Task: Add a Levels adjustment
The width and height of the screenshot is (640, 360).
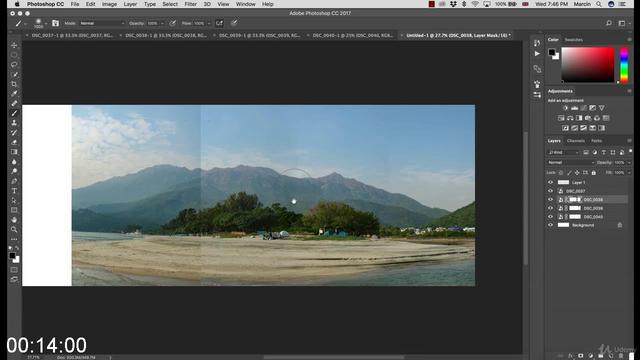Action: [574, 108]
